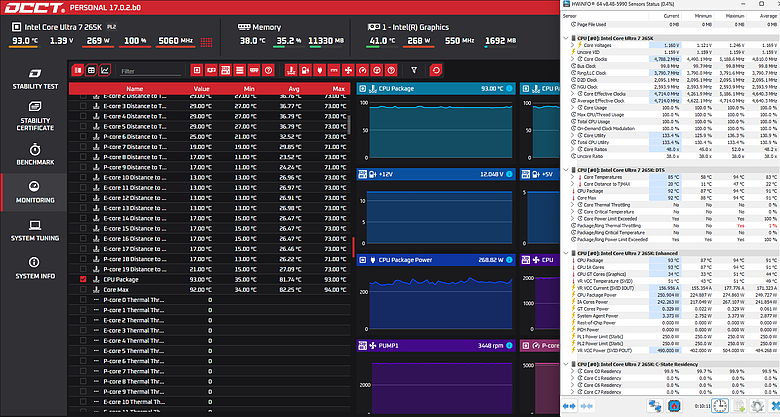Toggle power plug sensor type filter
The height and width of the screenshot is (417, 780).
[320, 70]
